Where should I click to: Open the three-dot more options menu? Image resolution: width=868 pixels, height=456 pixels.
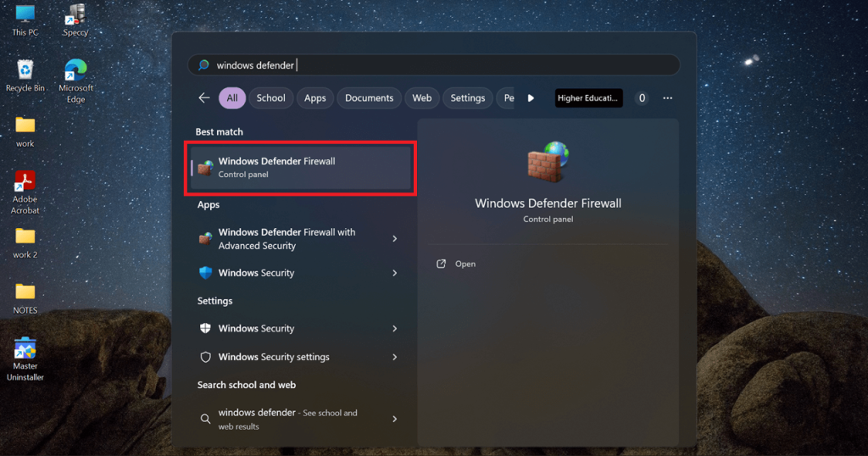(x=668, y=98)
